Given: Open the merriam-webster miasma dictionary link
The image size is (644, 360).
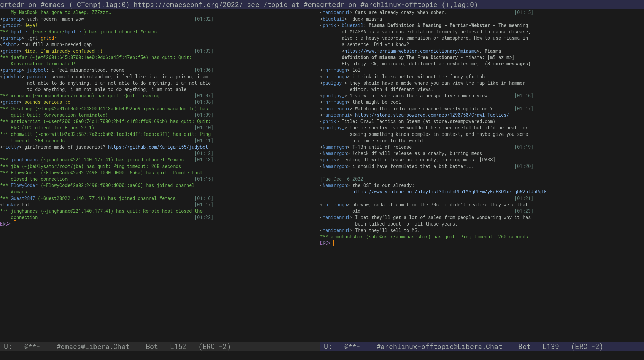Looking at the screenshot, I should (410, 51).
